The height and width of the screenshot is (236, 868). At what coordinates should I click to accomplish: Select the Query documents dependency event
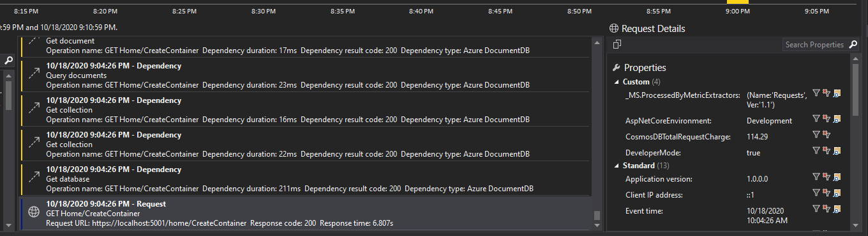point(306,75)
